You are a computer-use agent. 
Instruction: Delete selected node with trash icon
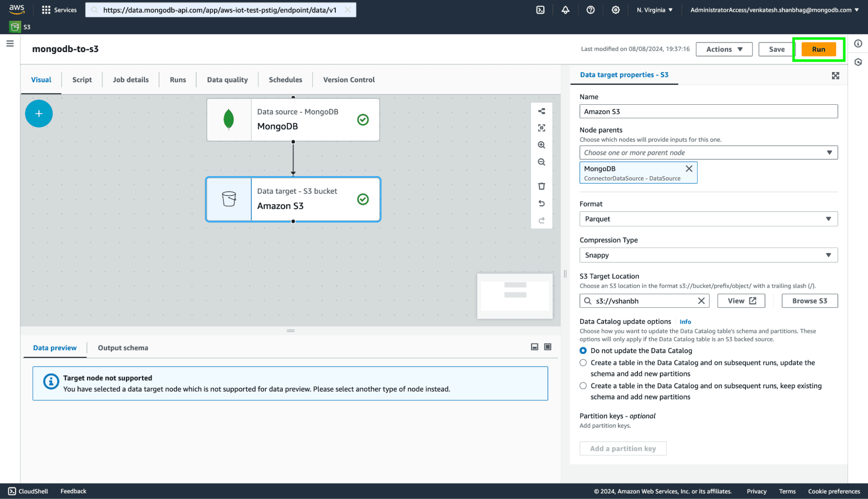tap(541, 186)
